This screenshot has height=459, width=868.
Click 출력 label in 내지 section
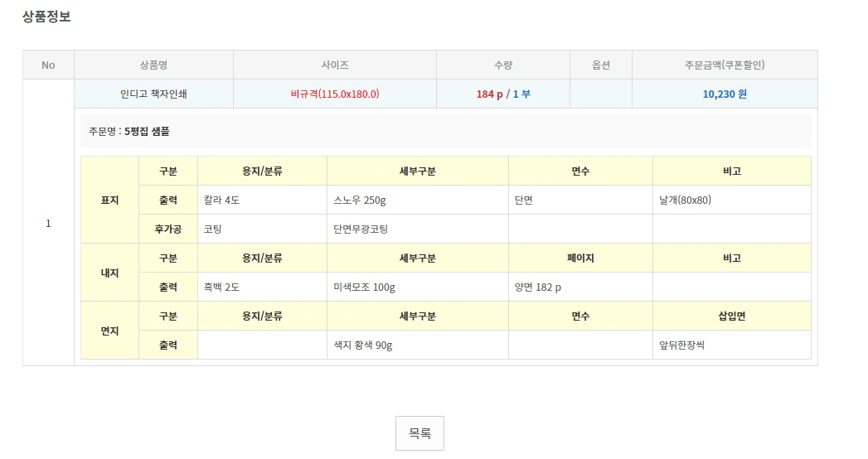(x=168, y=287)
